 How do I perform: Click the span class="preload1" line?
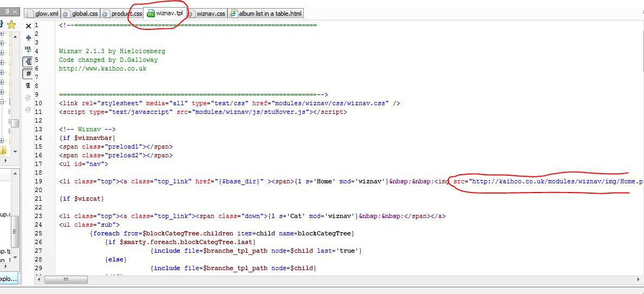tap(116, 146)
